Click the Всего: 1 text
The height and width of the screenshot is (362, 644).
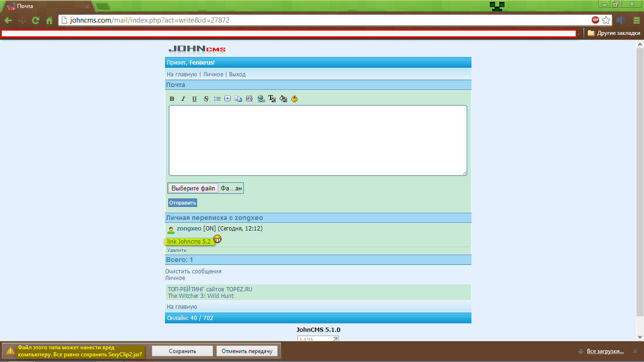point(180,260)
